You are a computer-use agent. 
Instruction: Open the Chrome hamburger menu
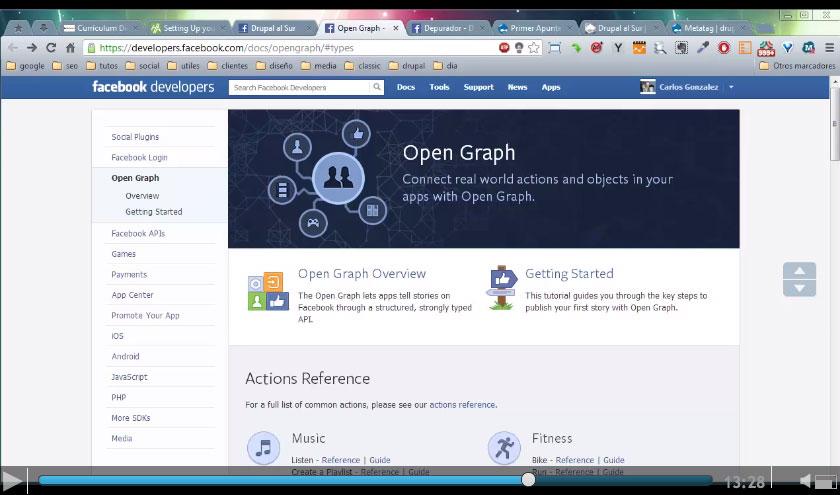click(x=829, y=48)
